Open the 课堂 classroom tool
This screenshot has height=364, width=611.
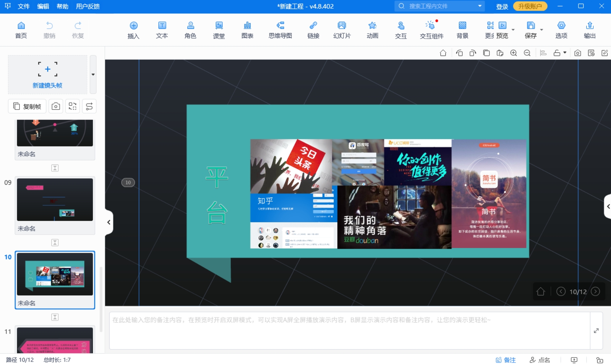click(219, 30)
